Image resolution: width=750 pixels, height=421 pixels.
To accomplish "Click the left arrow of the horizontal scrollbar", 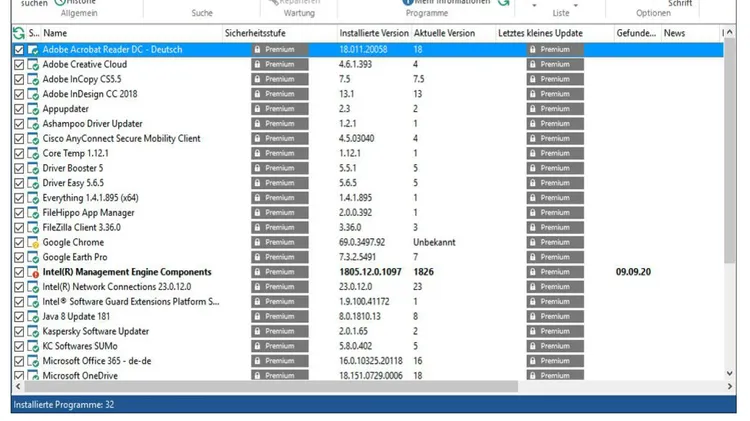I will tap(18, 386).
